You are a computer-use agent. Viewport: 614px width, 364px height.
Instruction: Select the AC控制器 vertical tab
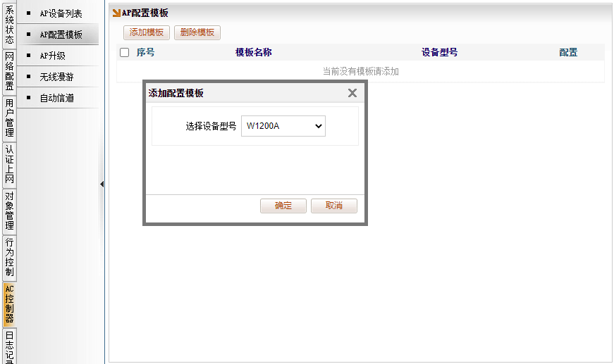click(x=9, y=303)
